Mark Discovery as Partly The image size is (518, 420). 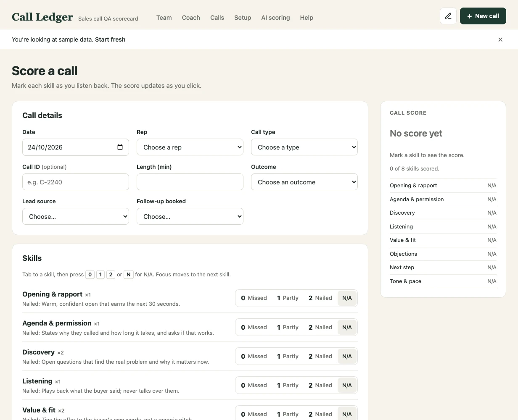(288, 356)
